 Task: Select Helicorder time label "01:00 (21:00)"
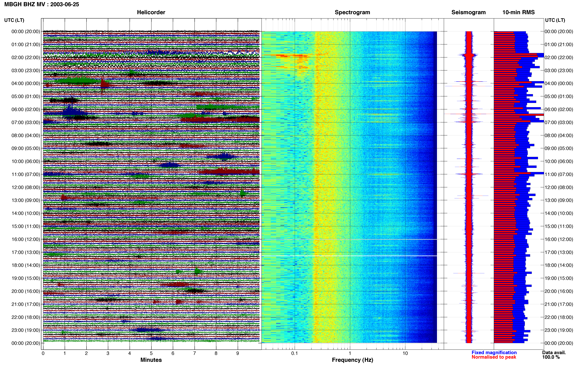(x=26, y=45)
